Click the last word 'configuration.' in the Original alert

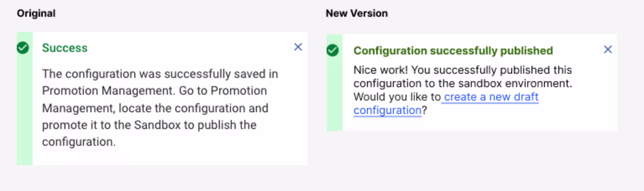[79, 142]
